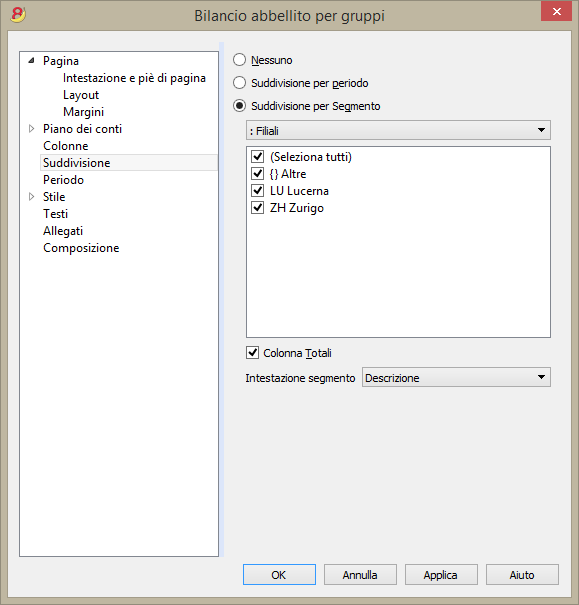Close the Bilancio abbellito dialog
The image size is (579, 605).
556,12
